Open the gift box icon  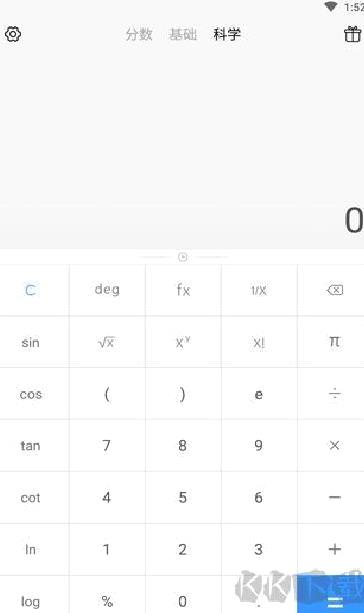pyautogui.click(x=352, y=34)
